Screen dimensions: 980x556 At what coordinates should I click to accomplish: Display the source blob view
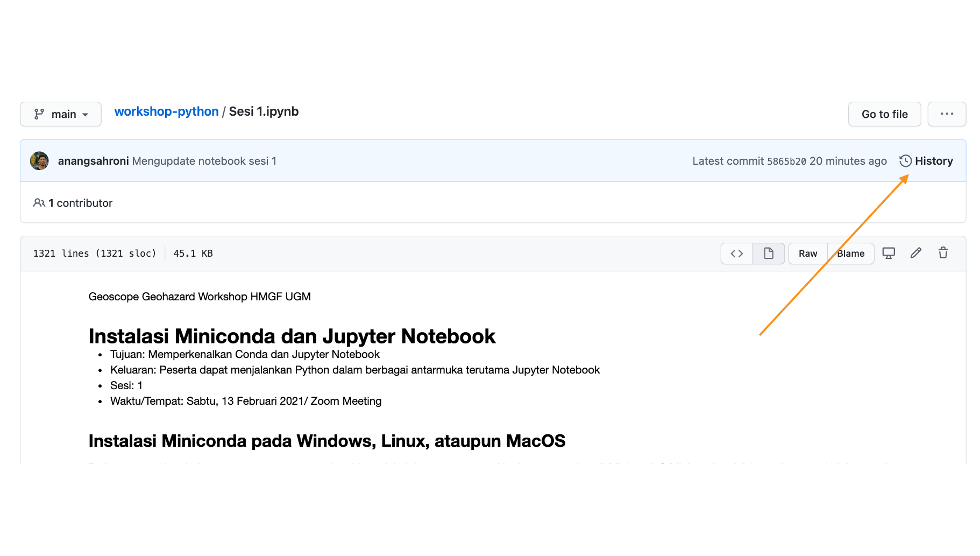[x=737, y=254]
